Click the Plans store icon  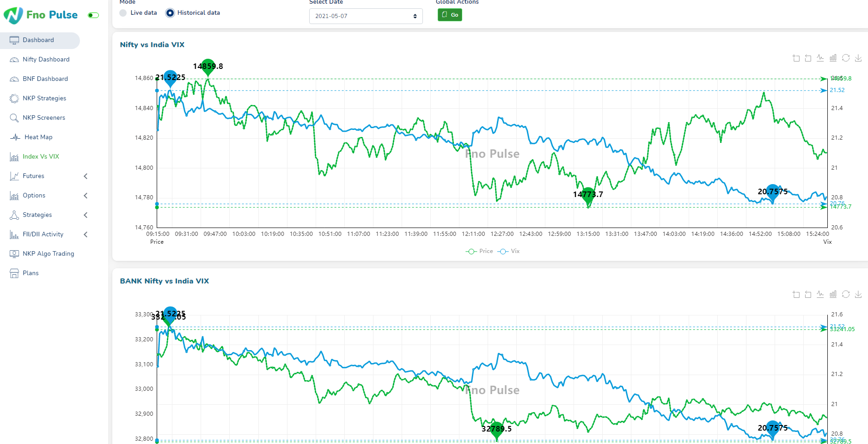(14, 273)
